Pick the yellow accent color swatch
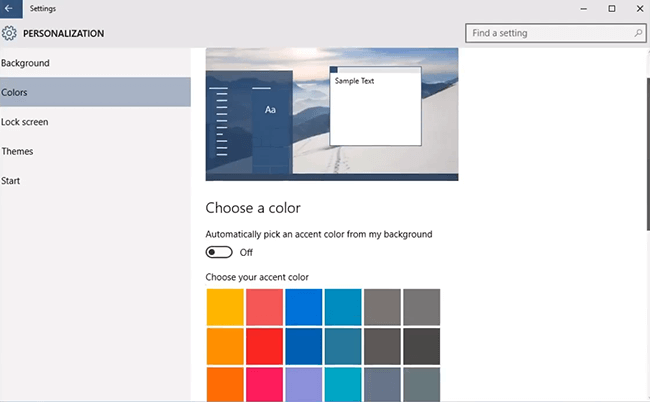650x402 pixels. pyautogui.click(x=225, y=307)
